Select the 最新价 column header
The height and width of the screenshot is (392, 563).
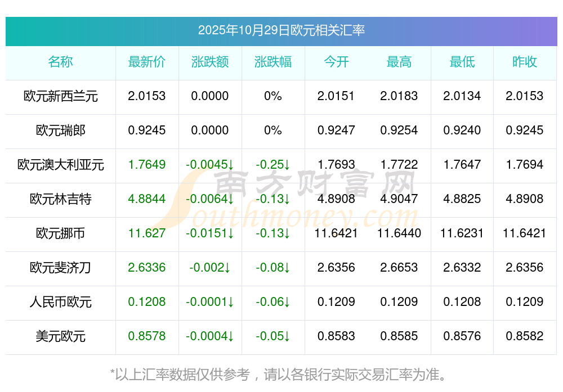[146, 62]
